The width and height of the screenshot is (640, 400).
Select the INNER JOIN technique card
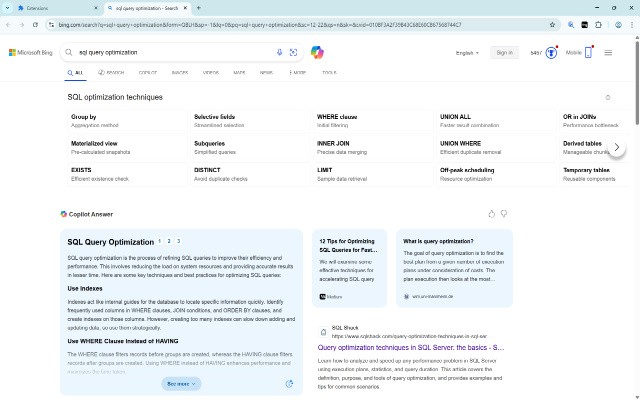[373, 147]
